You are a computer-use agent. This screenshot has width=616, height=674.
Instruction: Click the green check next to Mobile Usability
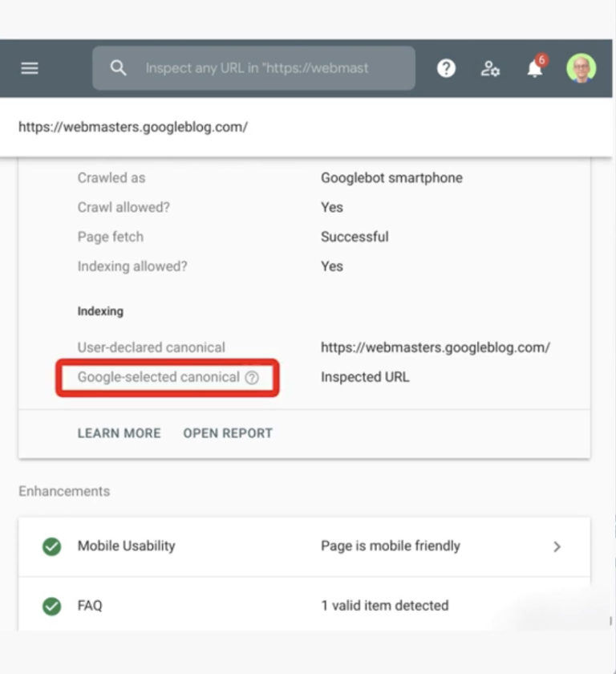click(x=51, y=546)
